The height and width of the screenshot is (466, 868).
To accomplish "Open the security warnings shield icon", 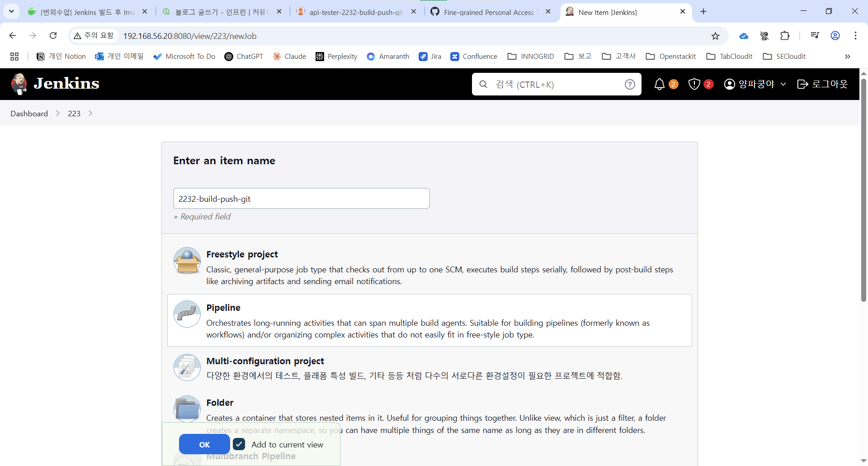I will (x=694, y=84).
